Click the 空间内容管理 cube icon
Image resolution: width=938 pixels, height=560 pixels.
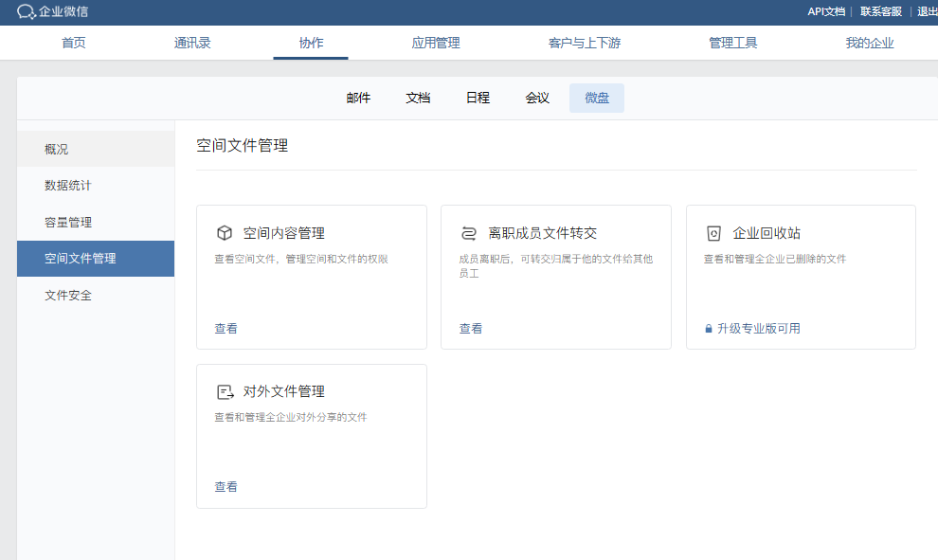[225, 231]
